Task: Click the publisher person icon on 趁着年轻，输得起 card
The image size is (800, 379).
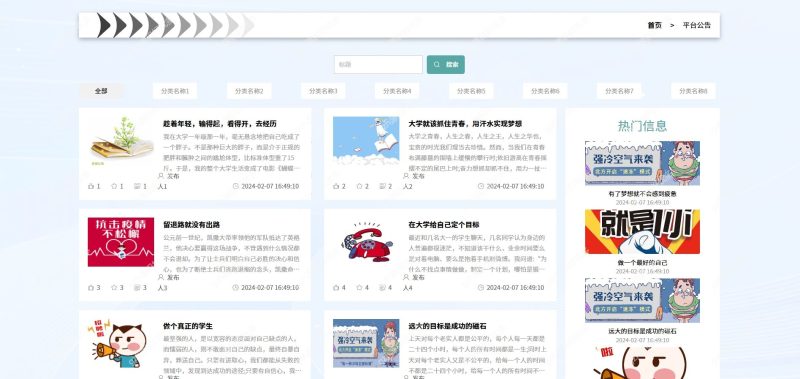Action: tap(161, 176)
